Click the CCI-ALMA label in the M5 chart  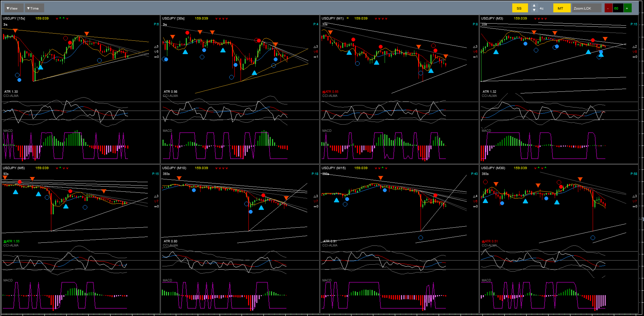pos(11,245)
